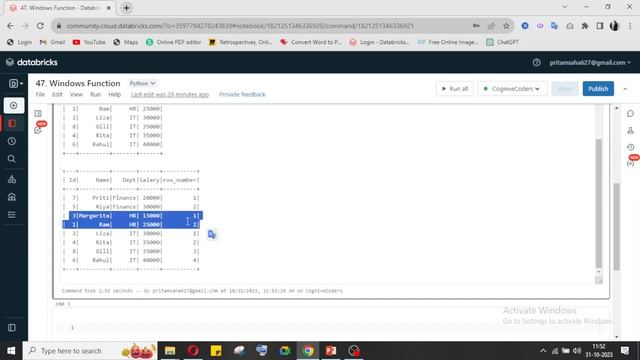
Task: Switch to the 47. Windows Function tab
Action: click(x=60, y=8)
